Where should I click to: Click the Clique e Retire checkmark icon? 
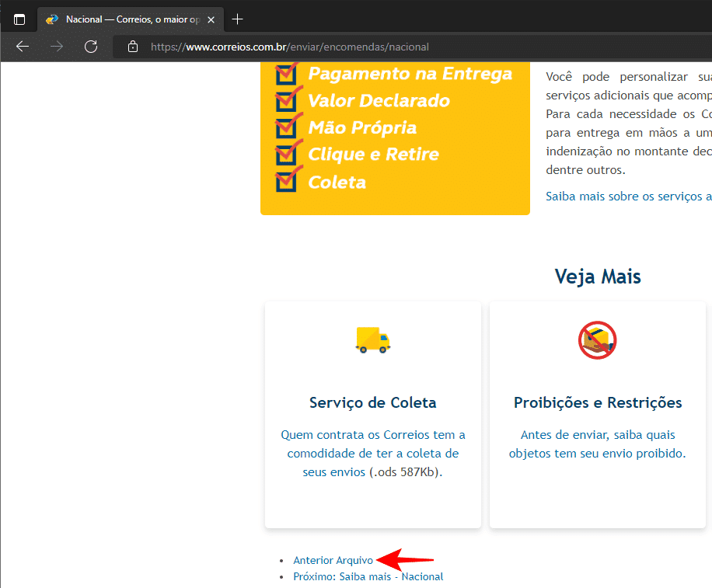click(288, 152)
